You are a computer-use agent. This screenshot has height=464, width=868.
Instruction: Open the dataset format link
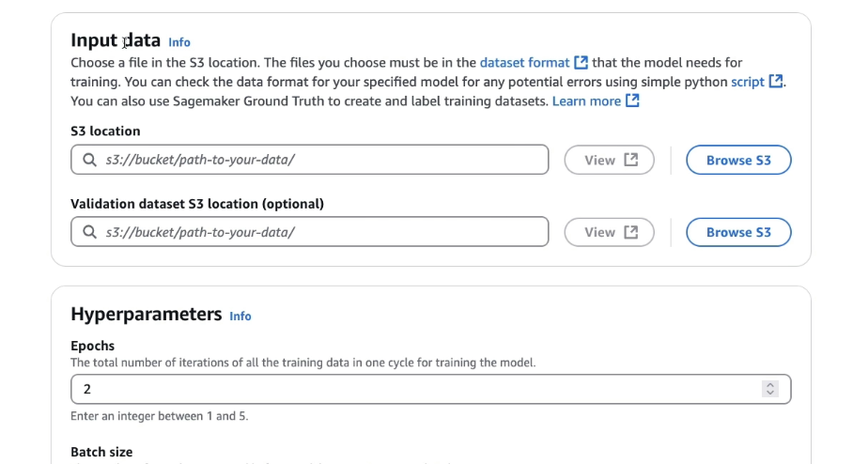(524, 63)
